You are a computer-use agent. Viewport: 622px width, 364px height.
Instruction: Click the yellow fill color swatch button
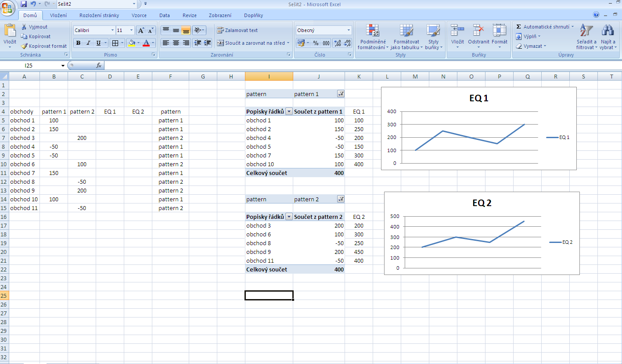(x=131, y=43)
